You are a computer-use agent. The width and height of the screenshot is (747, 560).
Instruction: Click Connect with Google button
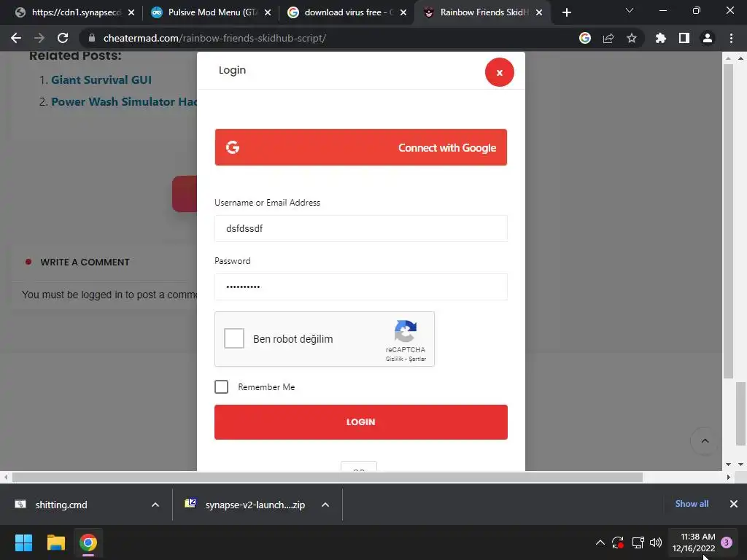click(360, 147)
